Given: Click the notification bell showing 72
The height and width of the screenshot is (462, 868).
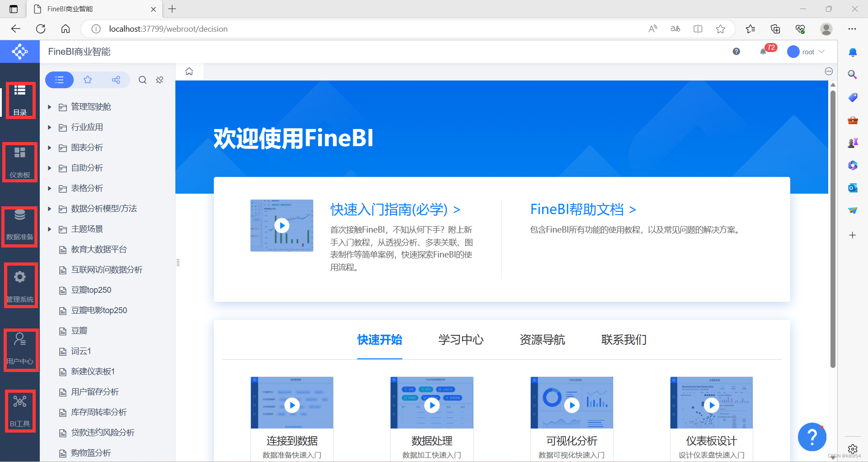Looking at the screenshot, I should [x=763, y=51].
